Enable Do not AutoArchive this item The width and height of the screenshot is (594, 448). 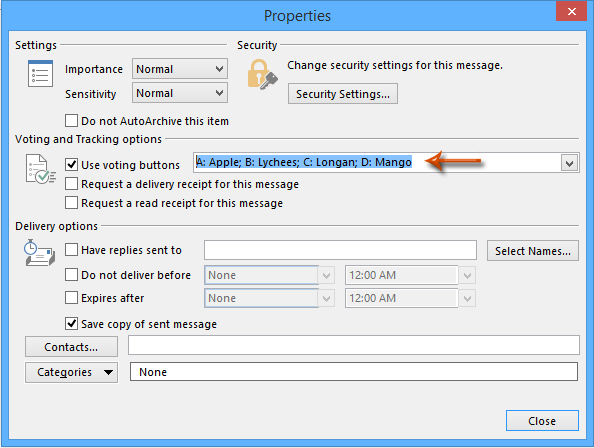71,121
